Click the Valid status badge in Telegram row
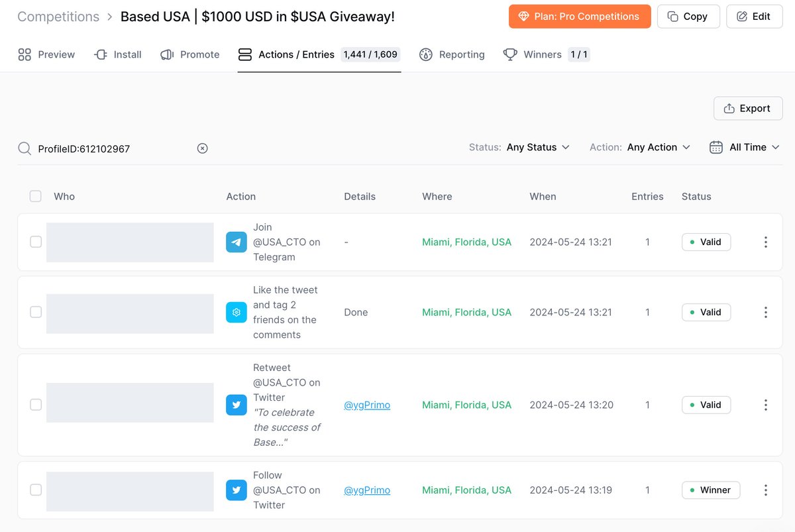 pos(706,242)
